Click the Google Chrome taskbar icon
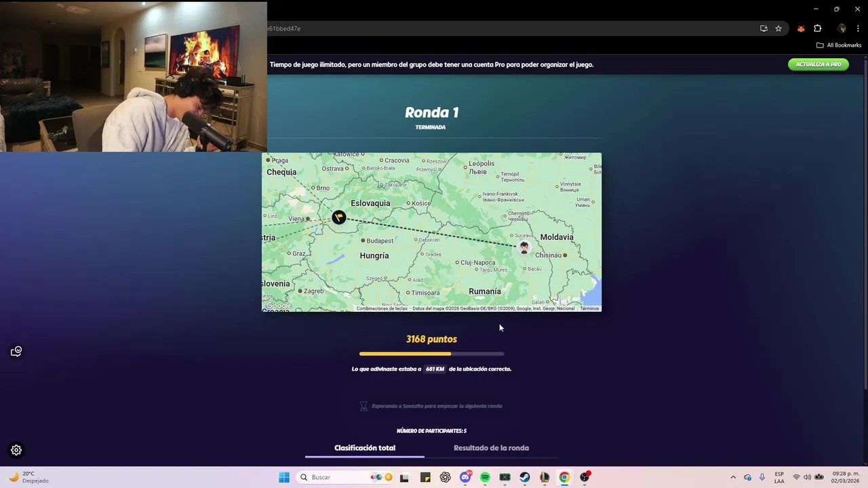 coord(564,477)
